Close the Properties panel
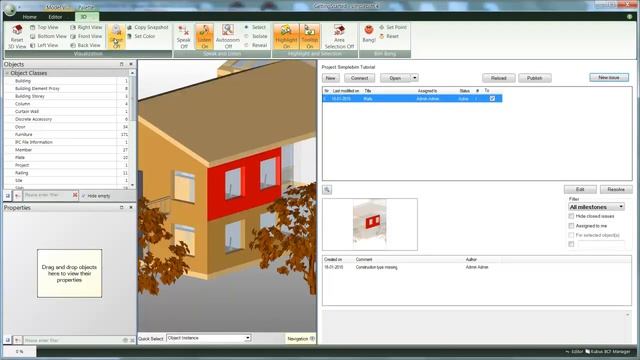Image resolution: width=640 pixels, height=360 pixels. click(131, 207)
